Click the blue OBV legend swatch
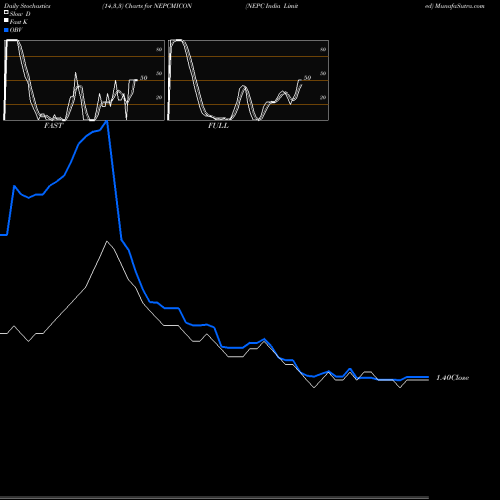This screenshot has height=500, width=500. (x=6, y=30)
